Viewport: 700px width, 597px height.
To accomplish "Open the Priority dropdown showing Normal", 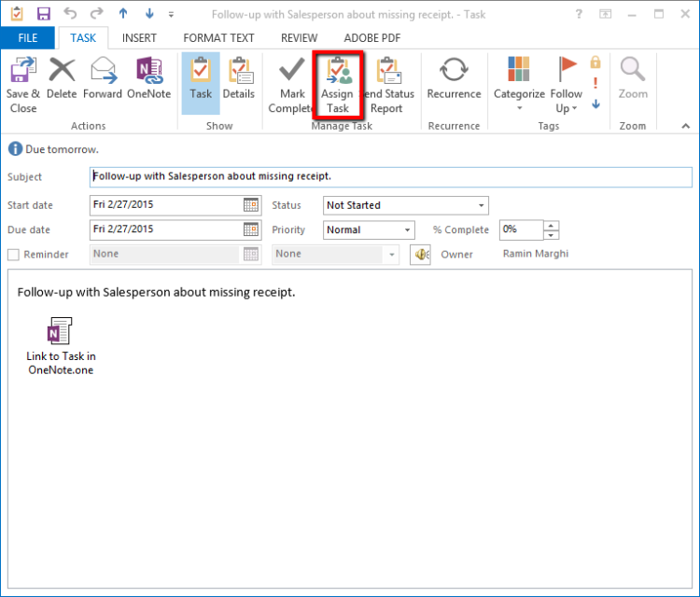I will tap(369, 229).
